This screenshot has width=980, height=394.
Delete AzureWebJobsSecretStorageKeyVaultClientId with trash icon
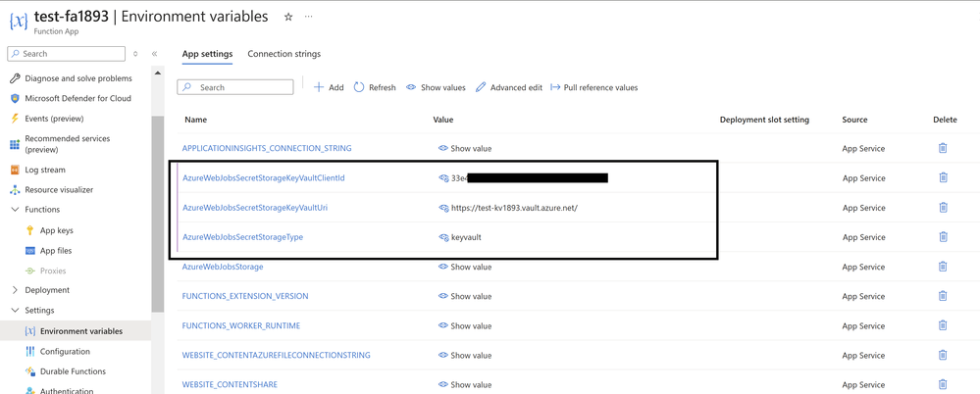pos(943,177)
